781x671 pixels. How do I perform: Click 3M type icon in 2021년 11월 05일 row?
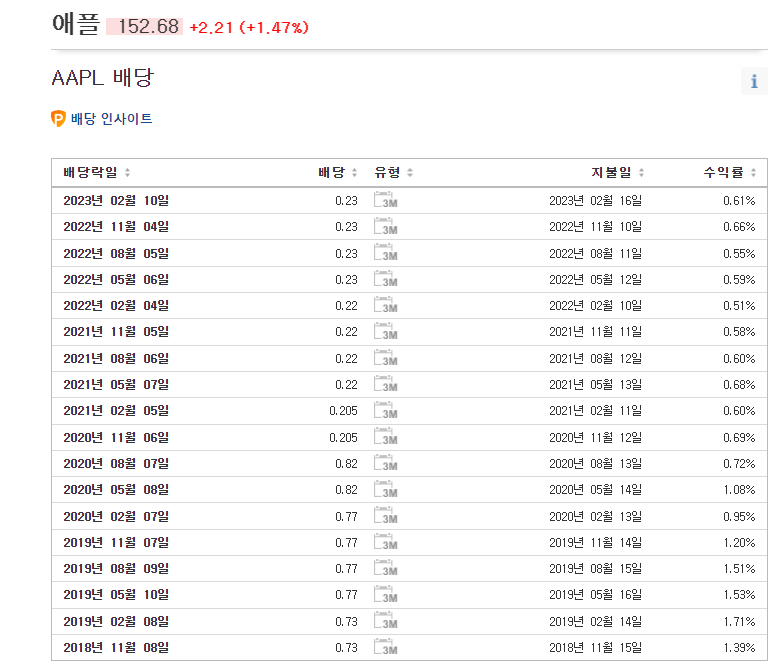coord(386,331)
